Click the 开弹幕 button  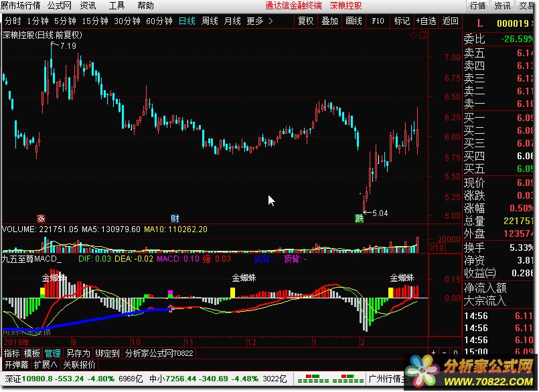(x=16, y=365)
